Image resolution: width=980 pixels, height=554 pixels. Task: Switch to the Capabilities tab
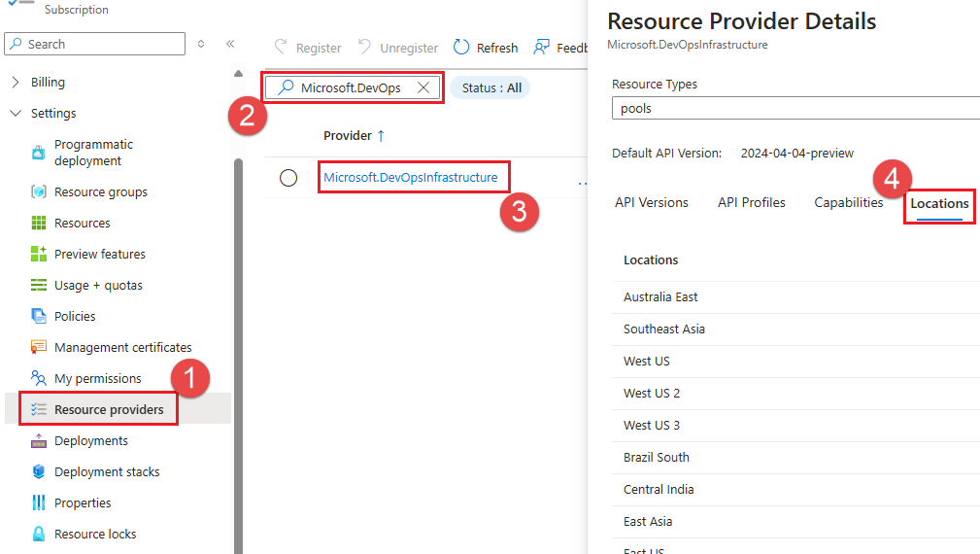(x=848, y=203)
